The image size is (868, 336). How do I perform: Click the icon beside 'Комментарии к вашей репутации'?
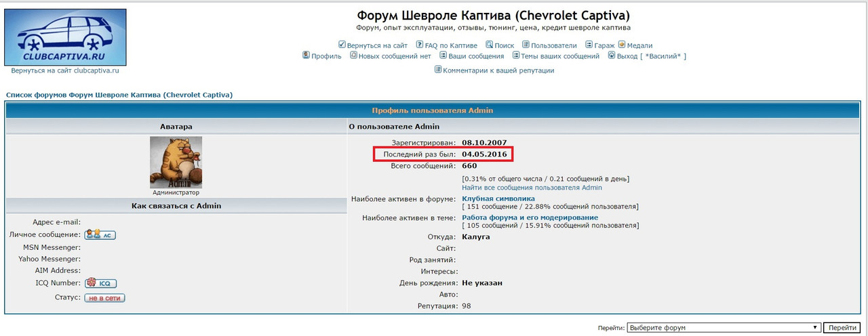tap(438, 70)
